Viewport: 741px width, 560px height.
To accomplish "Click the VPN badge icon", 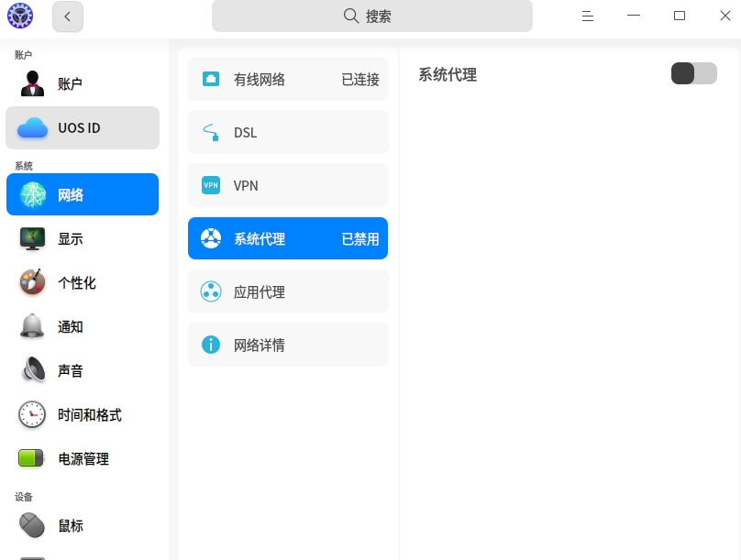I will (211, 185).
